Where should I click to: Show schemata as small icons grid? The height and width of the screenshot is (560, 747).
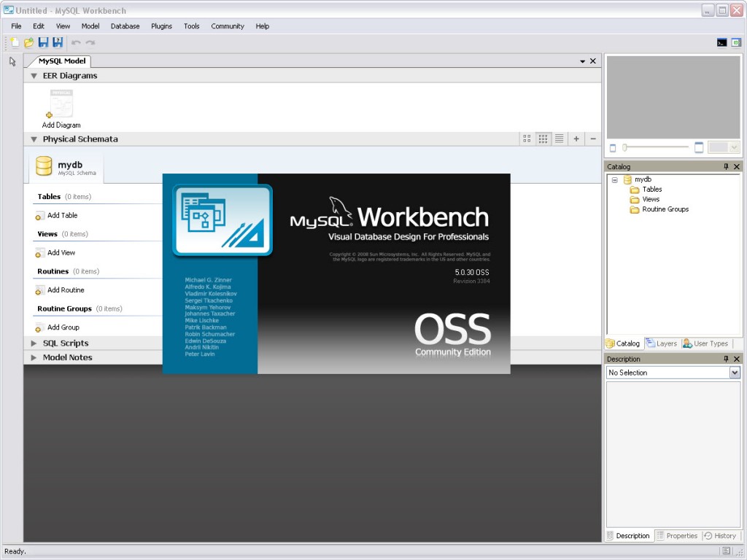pyautogui.click(x=543, y=139)
